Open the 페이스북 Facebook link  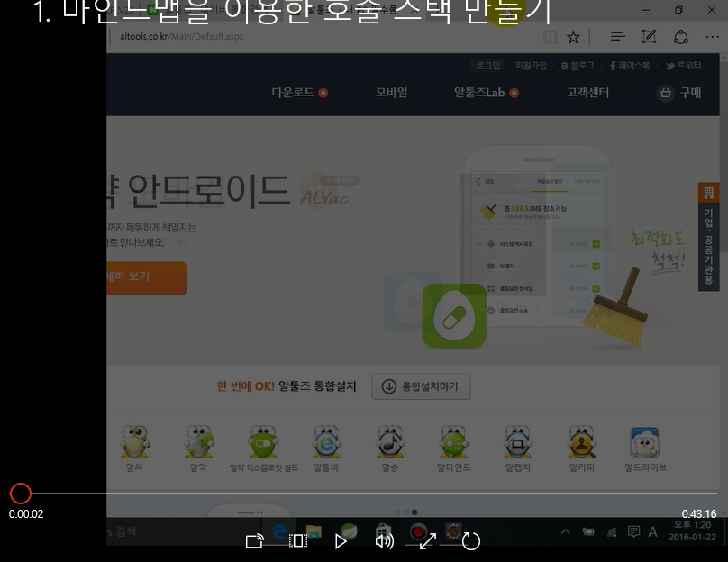(x=630, y=66)
